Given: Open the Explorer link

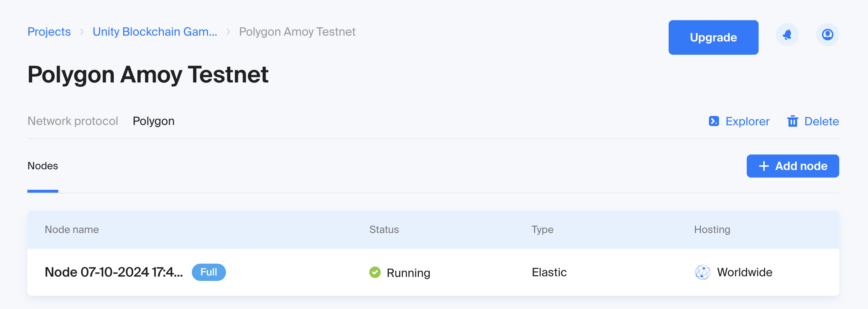Looking at the screenshot, I should (747, 121).
